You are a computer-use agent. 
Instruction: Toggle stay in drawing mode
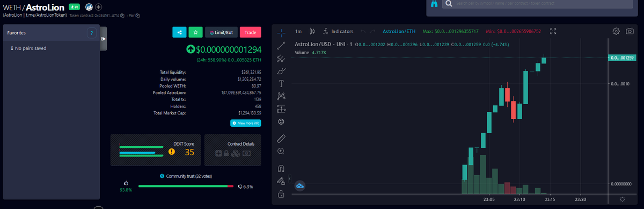tap(281, 181)
